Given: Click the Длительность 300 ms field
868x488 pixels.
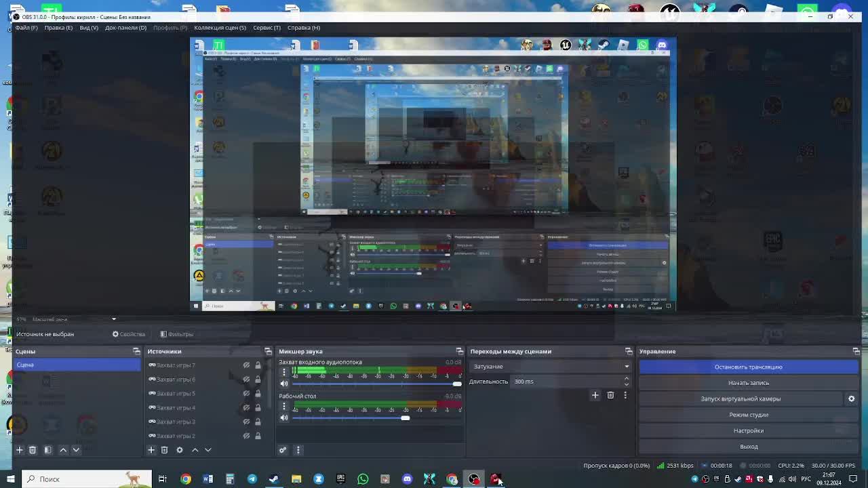Looking at the screenshot, I should click(x=566, y=382).
